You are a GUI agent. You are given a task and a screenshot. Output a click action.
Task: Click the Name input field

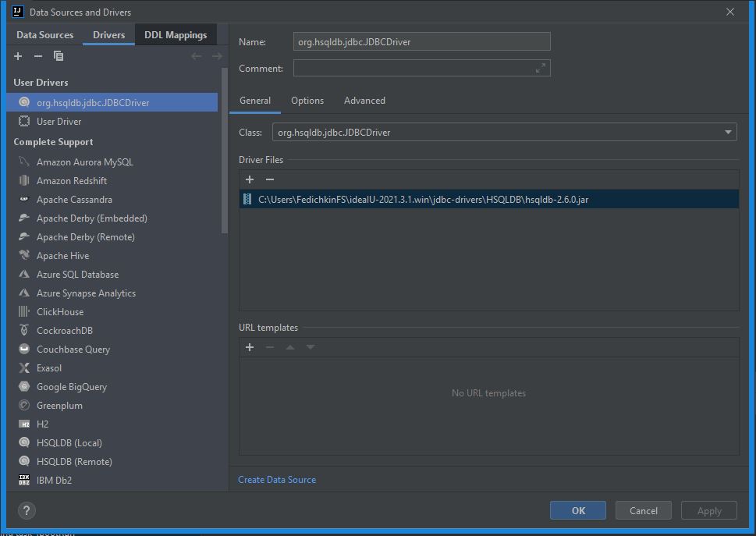422,42
